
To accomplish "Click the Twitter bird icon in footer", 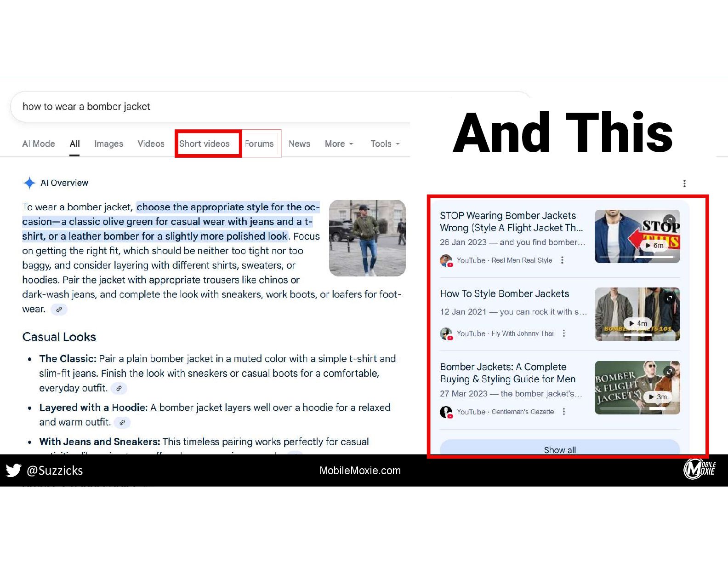I will 13,470.
